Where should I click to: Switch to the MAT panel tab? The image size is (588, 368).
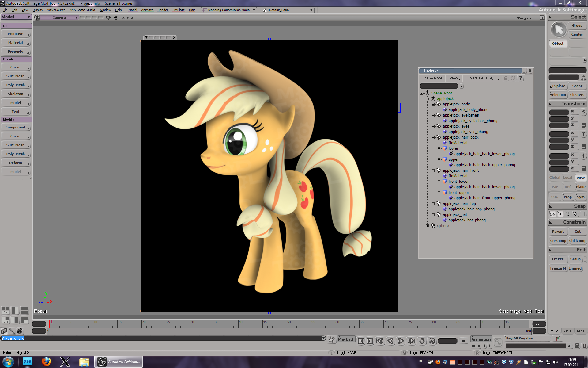click(580, 331)
